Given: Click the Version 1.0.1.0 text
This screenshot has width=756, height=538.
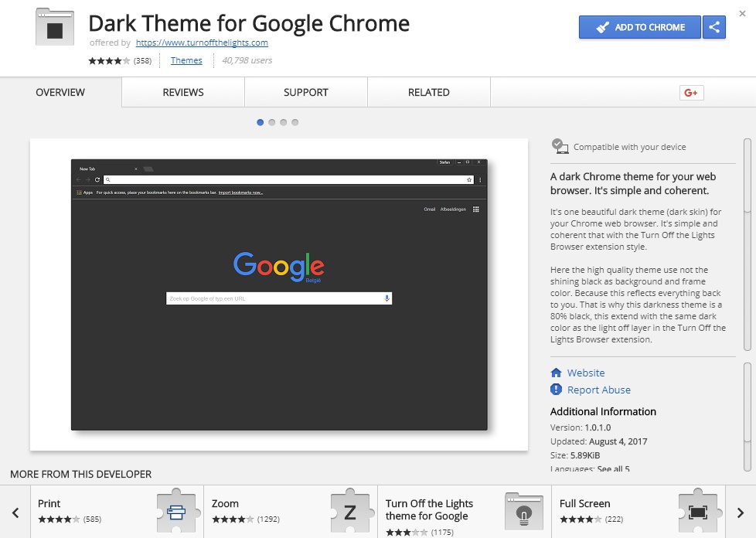Looking at the screenshot, I should [x=581, y=427].
